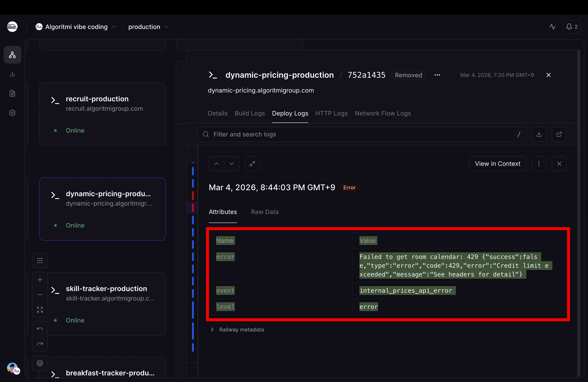This screenshot has height=382, width=588.
Task: Click the download logs icon
Action: (539, 134)
